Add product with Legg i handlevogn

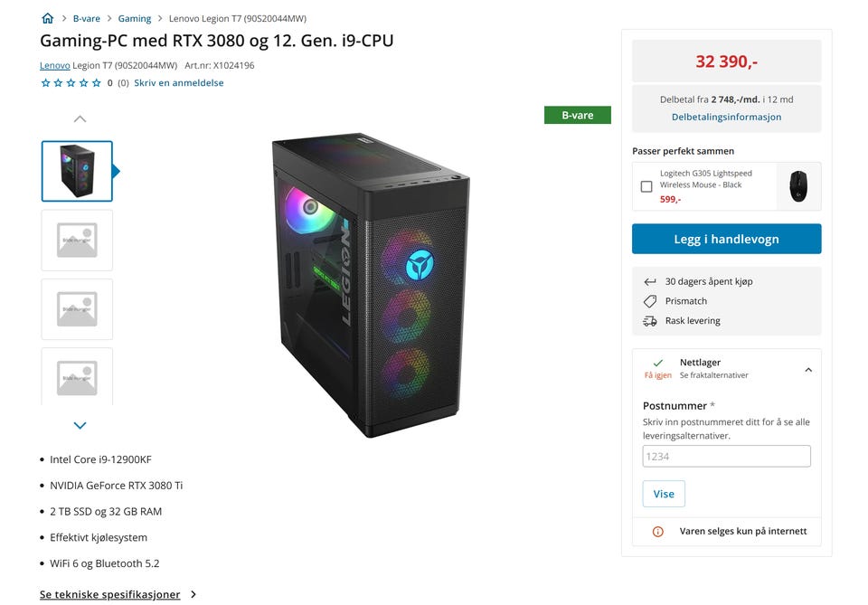tap(726, 239)
